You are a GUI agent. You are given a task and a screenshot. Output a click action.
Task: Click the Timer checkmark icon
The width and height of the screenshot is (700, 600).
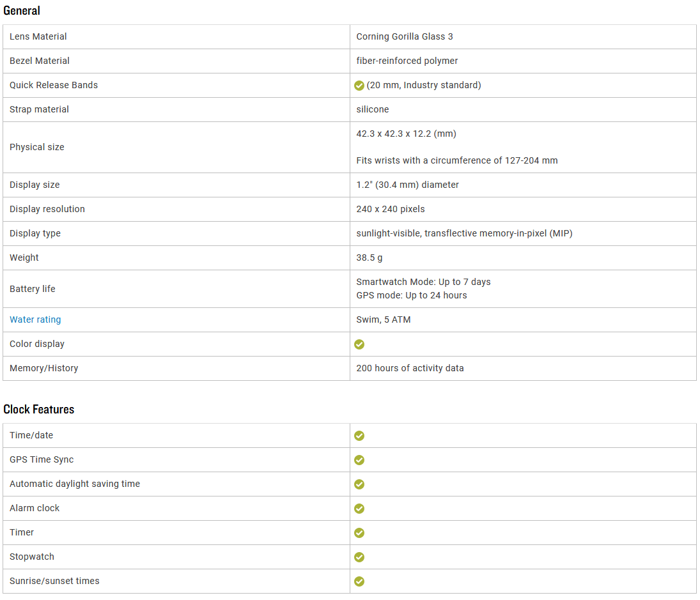359,533
